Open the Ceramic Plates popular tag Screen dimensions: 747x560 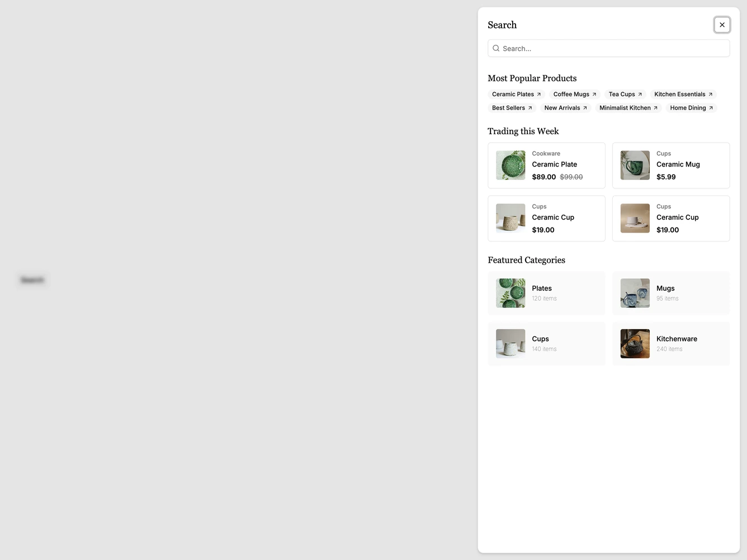pos(516,94)
